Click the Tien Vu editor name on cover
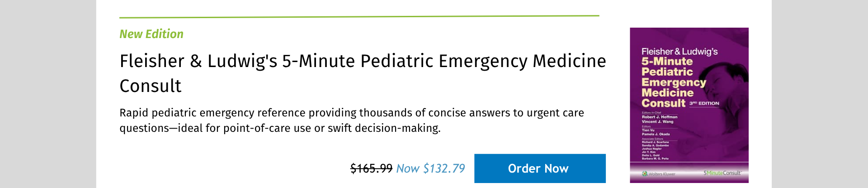 pyautogui.click(x=648, y=130)
